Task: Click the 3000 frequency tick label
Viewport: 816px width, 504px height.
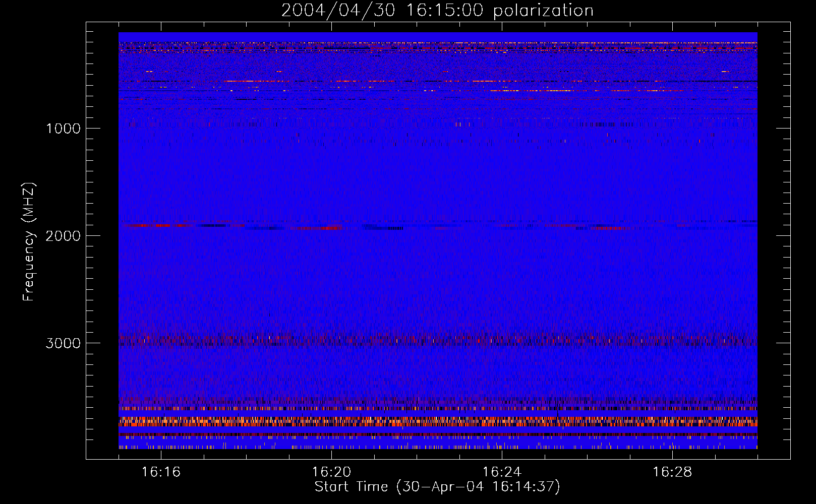Action: 63,343
